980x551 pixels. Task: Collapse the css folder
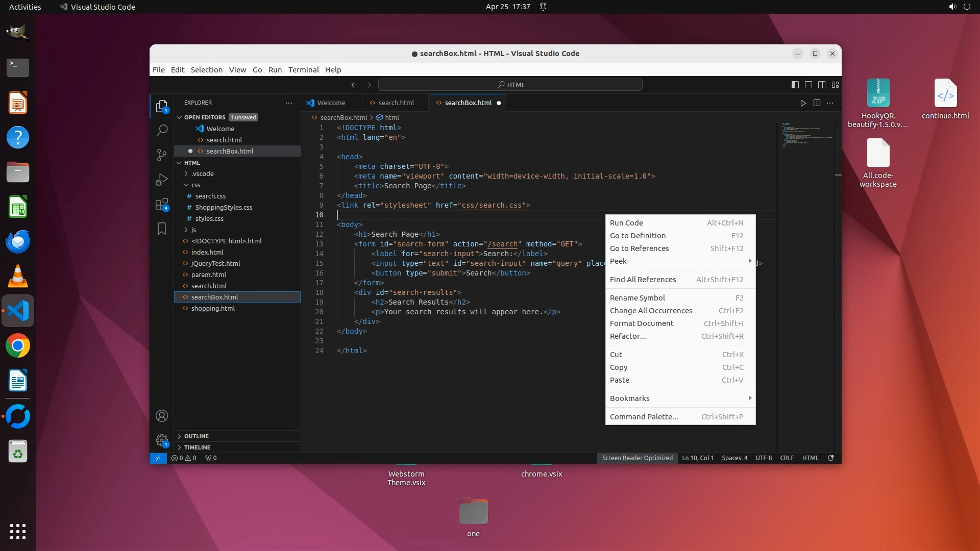click(x=195, y=185)
